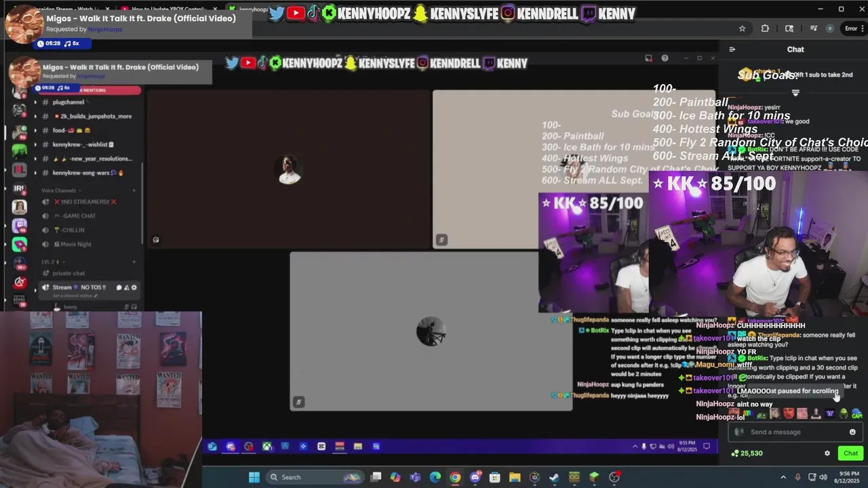The image size is (868, 488).
Task: Click the Windows taskbar Search box
Action: (317, 477)
